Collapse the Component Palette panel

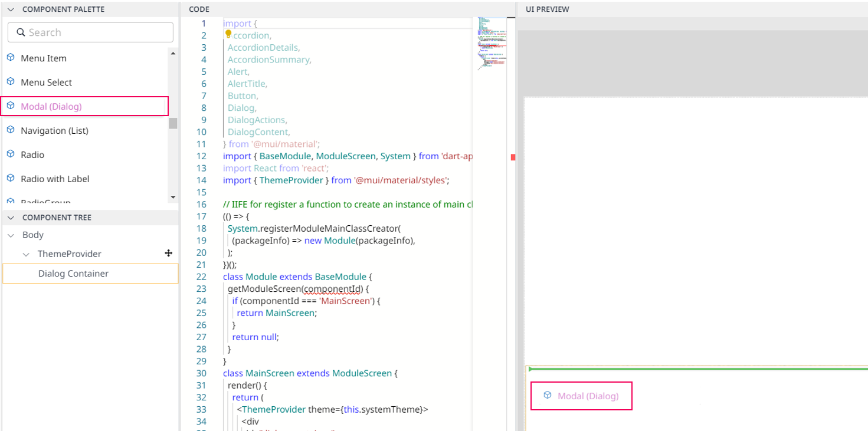point(11,9)
